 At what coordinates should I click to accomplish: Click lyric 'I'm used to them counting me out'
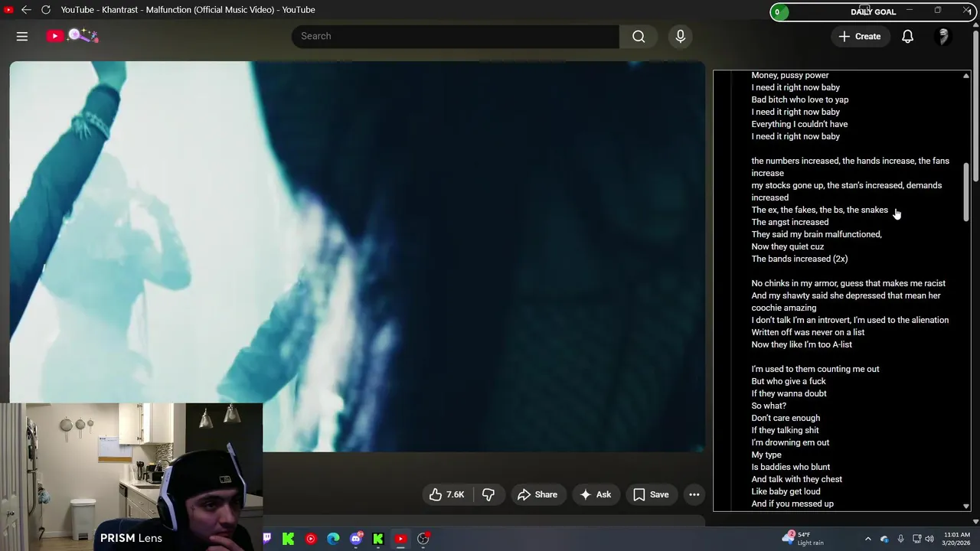(815, 369)
